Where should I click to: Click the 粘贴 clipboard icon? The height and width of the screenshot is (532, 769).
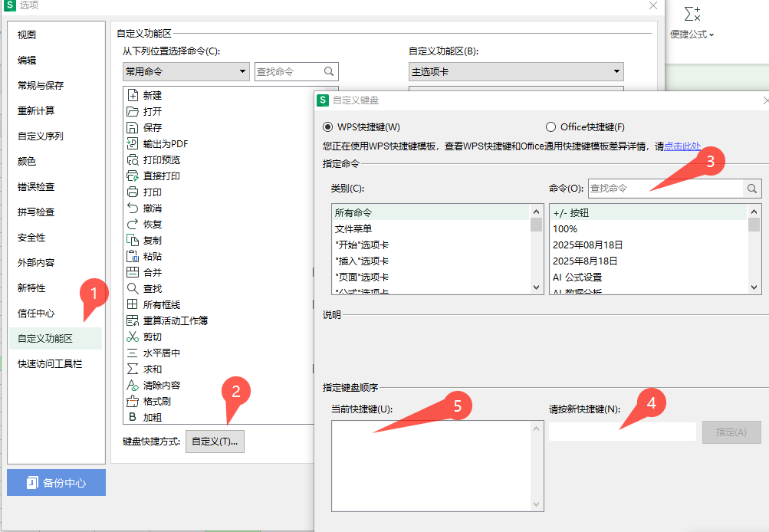(x=133, y=256)
